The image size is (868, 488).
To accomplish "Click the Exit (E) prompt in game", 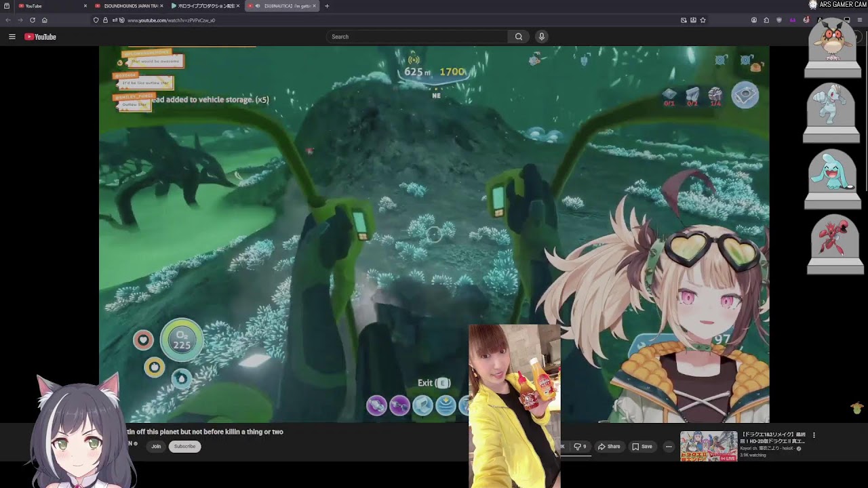I will [x=434, y=383].
